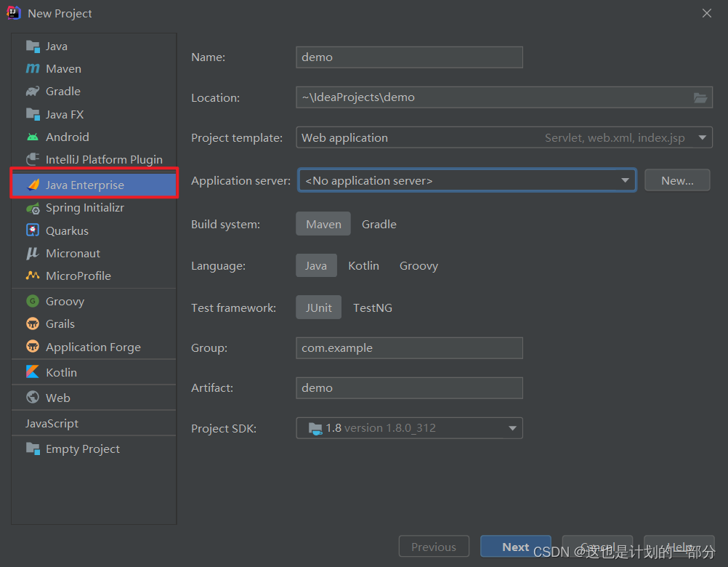This screenshot has height=567, width=728.
Task: Click the Previous button
Action: pos(434,547)
